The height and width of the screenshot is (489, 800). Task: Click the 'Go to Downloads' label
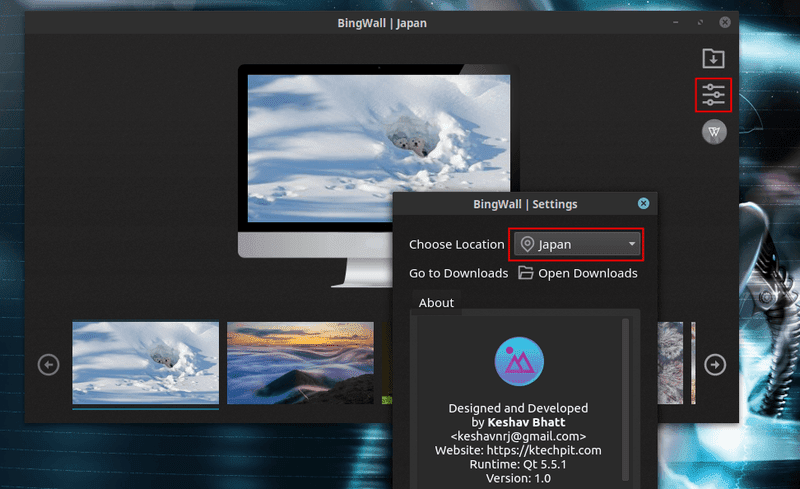point(458,273)
